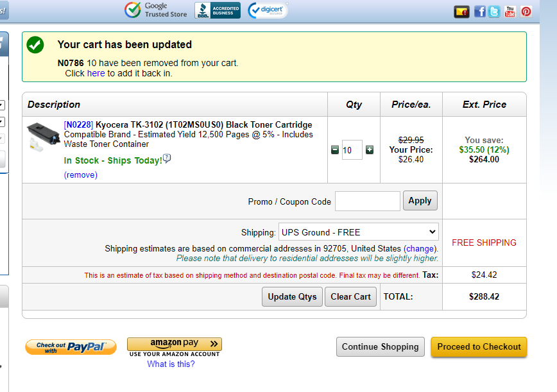Click the FREE SHIPPING text
Image resolution: width=557 pixels, height=392 pixels.
tap(484, 243)
